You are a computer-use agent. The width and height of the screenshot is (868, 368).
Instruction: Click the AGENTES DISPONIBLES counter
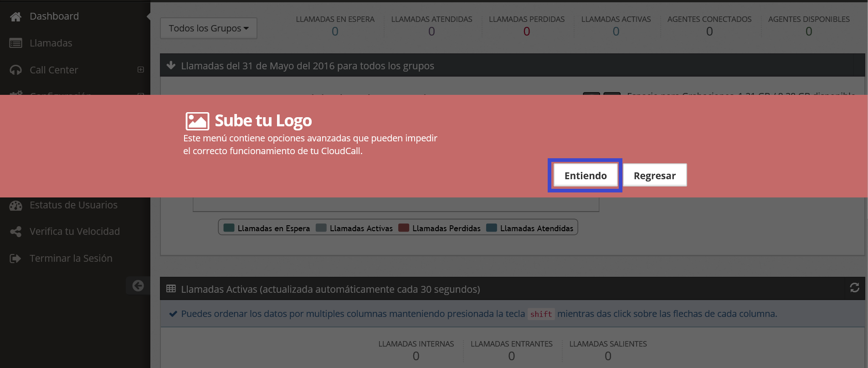pyautogui.click(x=809, y=26)
